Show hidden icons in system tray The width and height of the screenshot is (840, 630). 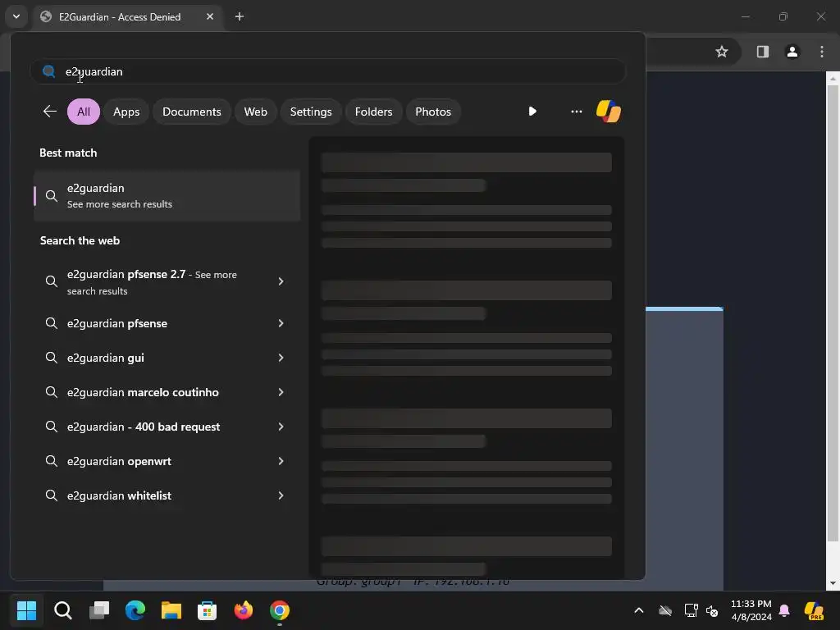click(x=638, y=610)
